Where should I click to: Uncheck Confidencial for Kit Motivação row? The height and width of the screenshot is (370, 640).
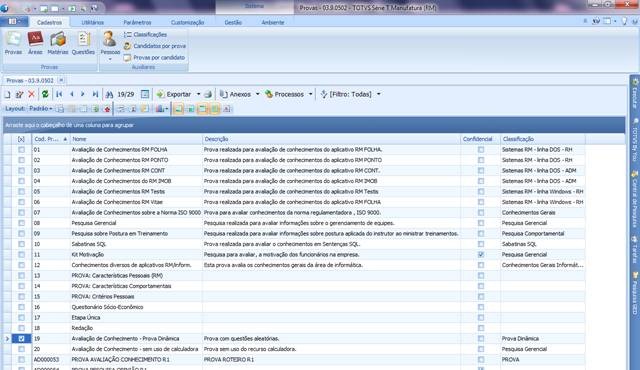(481, 255)
